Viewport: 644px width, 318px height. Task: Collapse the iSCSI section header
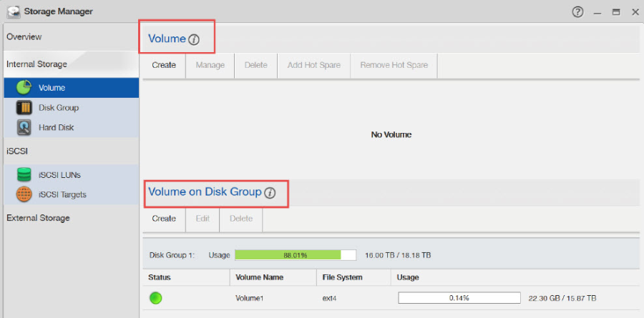[x=16, y=151]
